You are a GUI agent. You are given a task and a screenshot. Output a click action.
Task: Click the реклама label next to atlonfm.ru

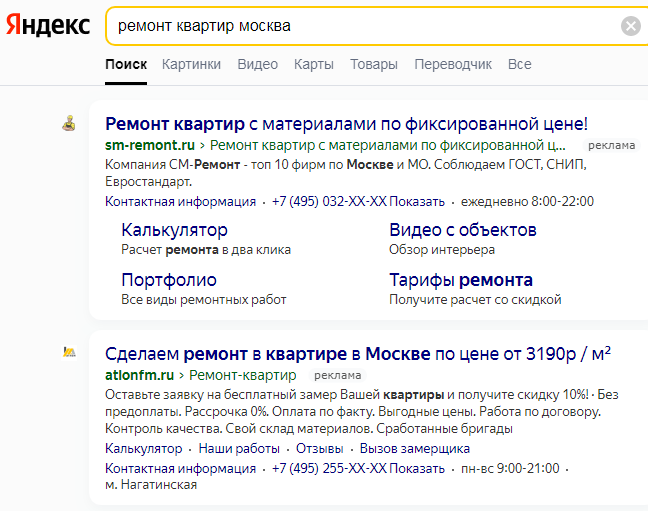point(338,375)
